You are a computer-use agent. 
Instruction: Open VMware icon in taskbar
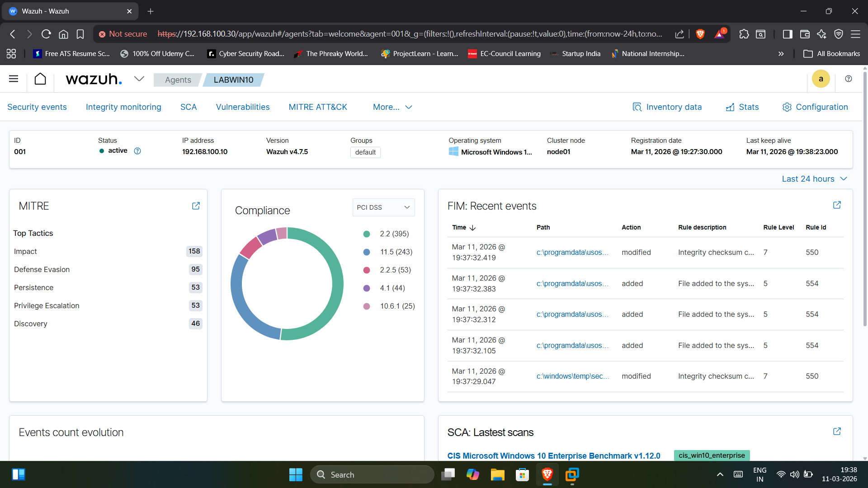tap(572, 474)
